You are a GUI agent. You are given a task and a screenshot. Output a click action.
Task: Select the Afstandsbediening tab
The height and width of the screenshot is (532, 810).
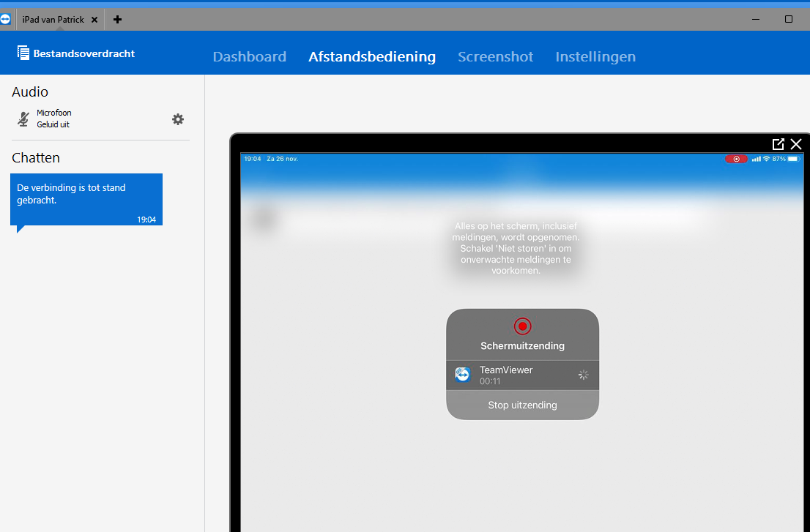(x=372, y=56)
